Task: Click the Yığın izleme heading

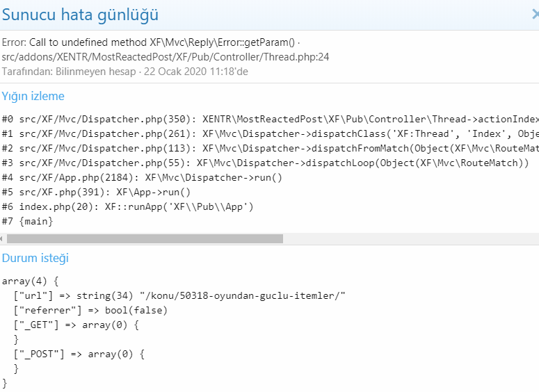Action: (x=33, y=96)
